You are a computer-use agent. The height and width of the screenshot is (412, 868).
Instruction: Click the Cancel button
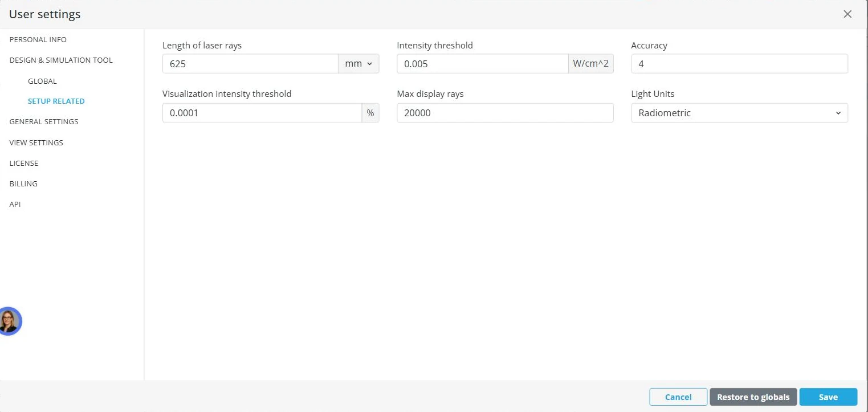678,397
